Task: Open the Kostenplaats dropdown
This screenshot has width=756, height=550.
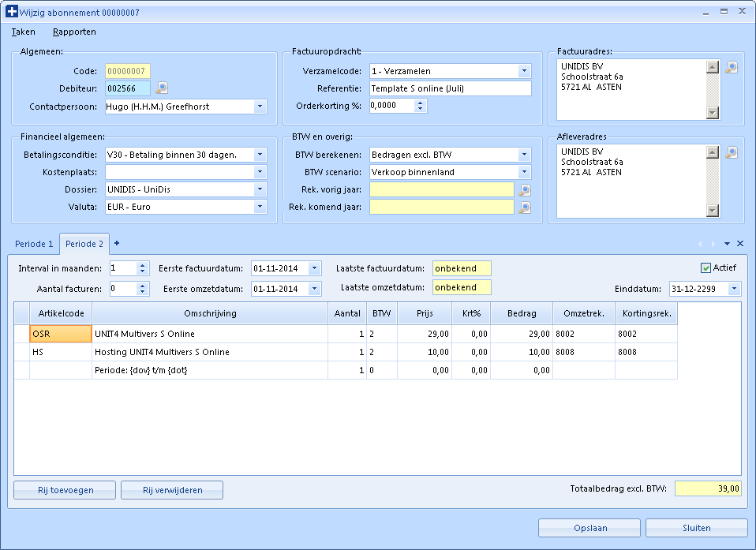Action: point(260,172)
